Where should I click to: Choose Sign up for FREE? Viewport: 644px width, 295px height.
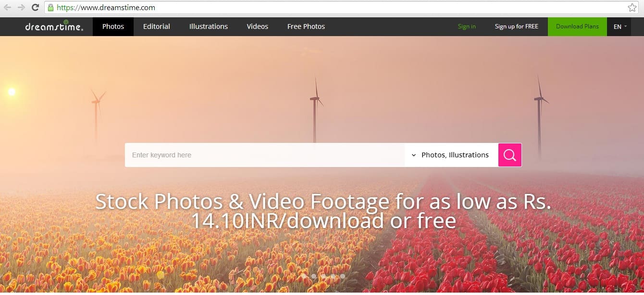coord(517,26)
